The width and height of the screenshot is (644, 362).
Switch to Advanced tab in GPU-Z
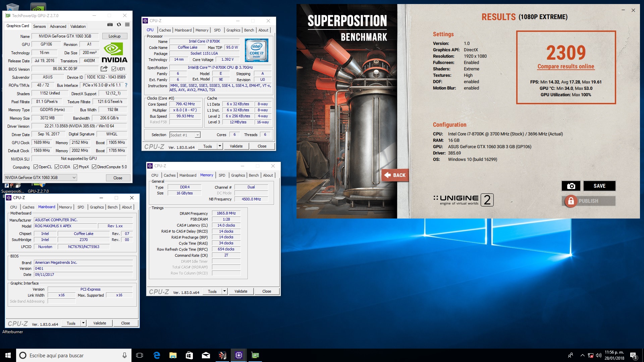tap(58, 26)
